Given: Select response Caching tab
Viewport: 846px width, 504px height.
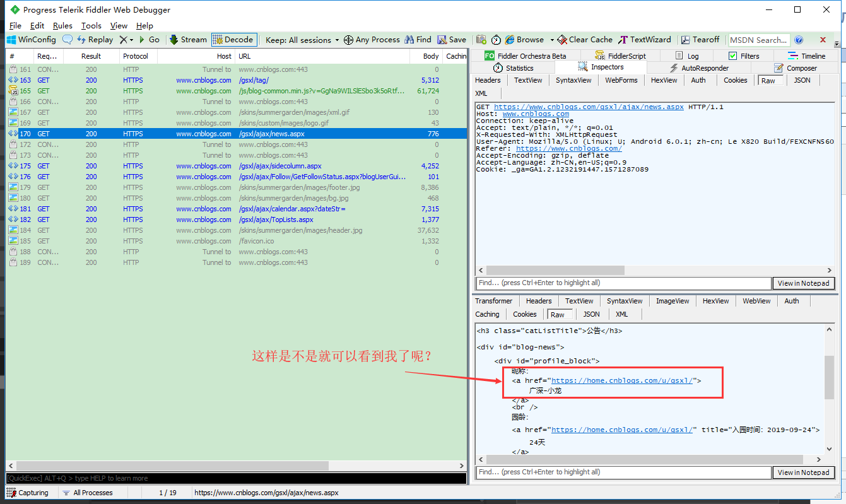Looking at the screenshot, I should [487, 314].
